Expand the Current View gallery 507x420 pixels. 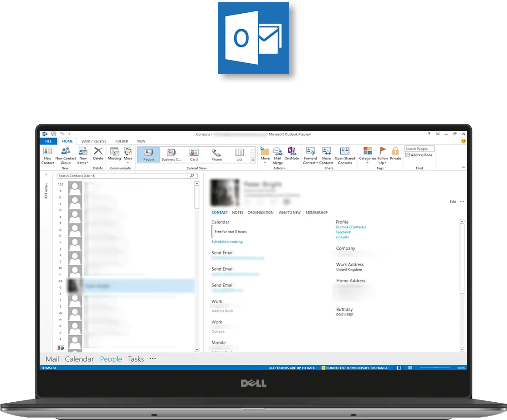point(253,160)
